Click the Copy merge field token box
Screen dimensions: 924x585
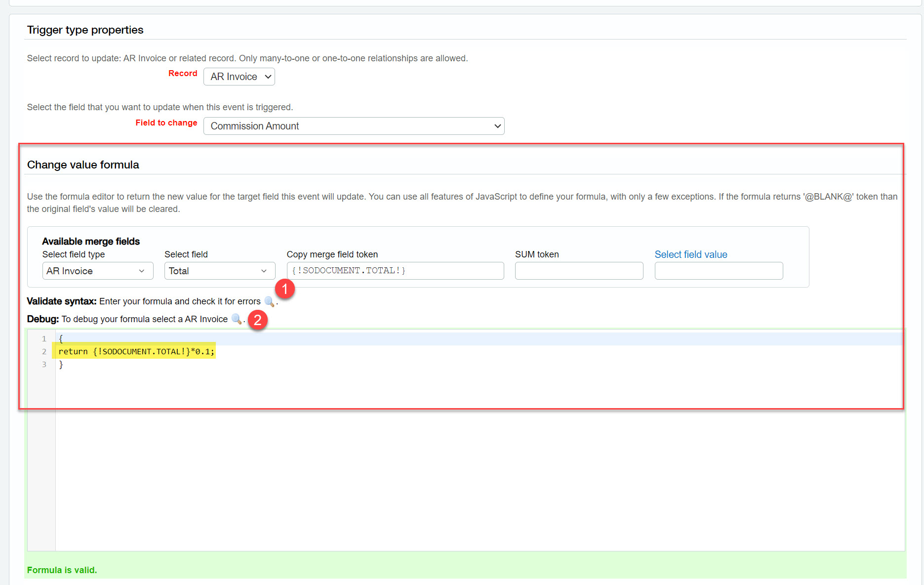[x=395, y=271]
